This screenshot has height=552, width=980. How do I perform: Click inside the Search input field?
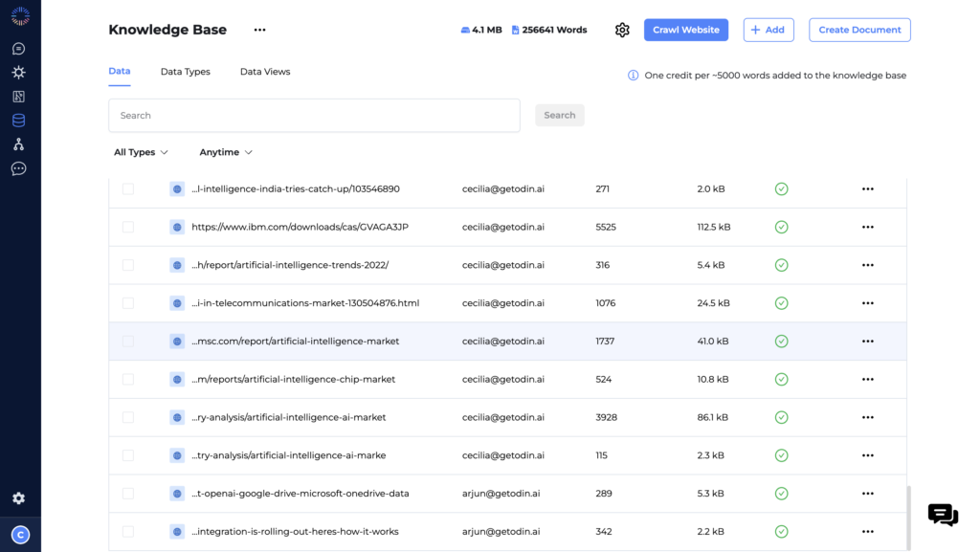click(x=314, y=115)
